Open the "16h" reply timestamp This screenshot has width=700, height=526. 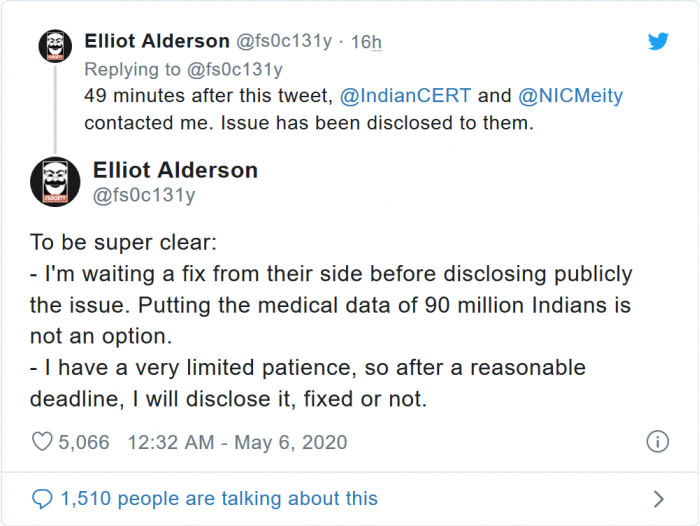pos(366,42)
